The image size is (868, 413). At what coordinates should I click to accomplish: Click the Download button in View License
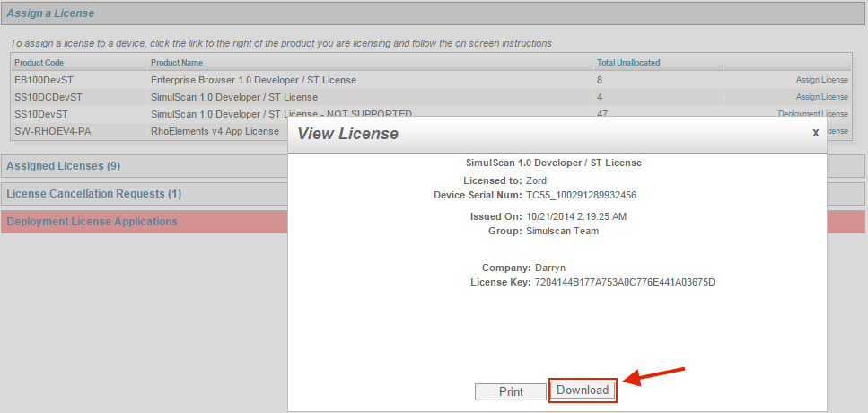(x=583, y=391)
